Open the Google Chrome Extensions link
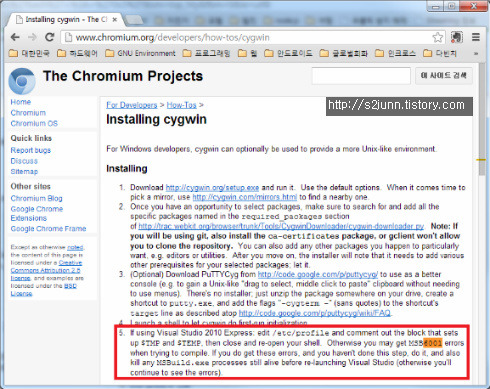The height and width of the screenshot is (389, 490). click(x=37, y=213)
